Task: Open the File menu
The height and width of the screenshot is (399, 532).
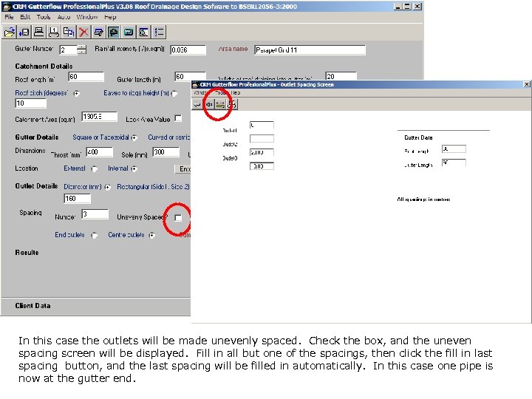Action: 9,17
